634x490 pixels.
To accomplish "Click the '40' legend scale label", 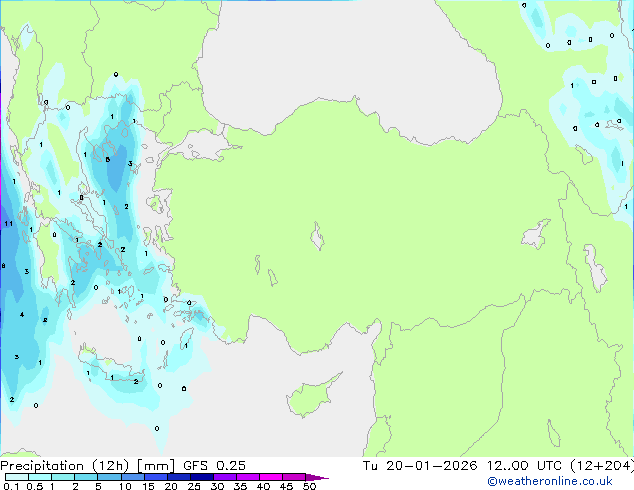I will tap(263, 486).
